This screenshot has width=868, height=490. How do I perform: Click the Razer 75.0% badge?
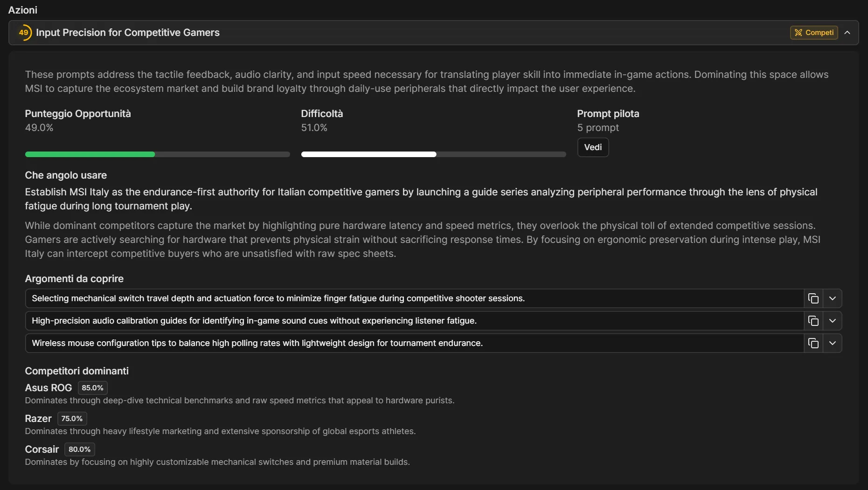pyautogui.click(x=72, y=419)
